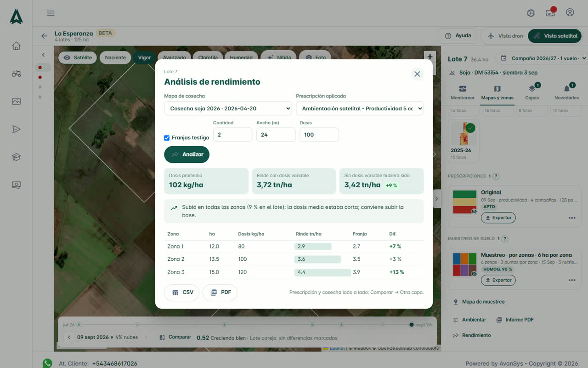Open the 2025-26 map thumbnail
The width and height of the screenshot is (588, 368).
click(464, 141)
